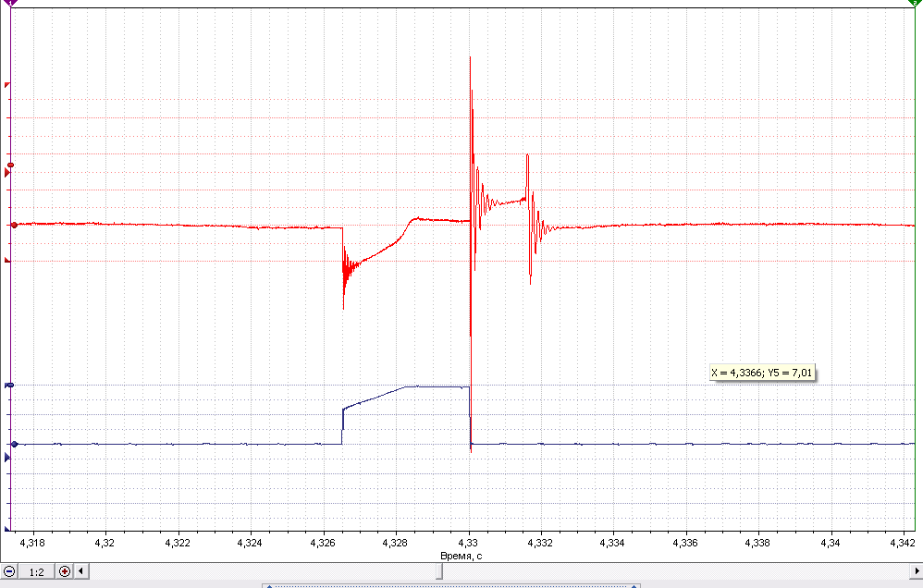Screen dimensions: 923x588
Task: Click the blue flag marker at the top of the blue channel
Action: click(x=9, y=385)
